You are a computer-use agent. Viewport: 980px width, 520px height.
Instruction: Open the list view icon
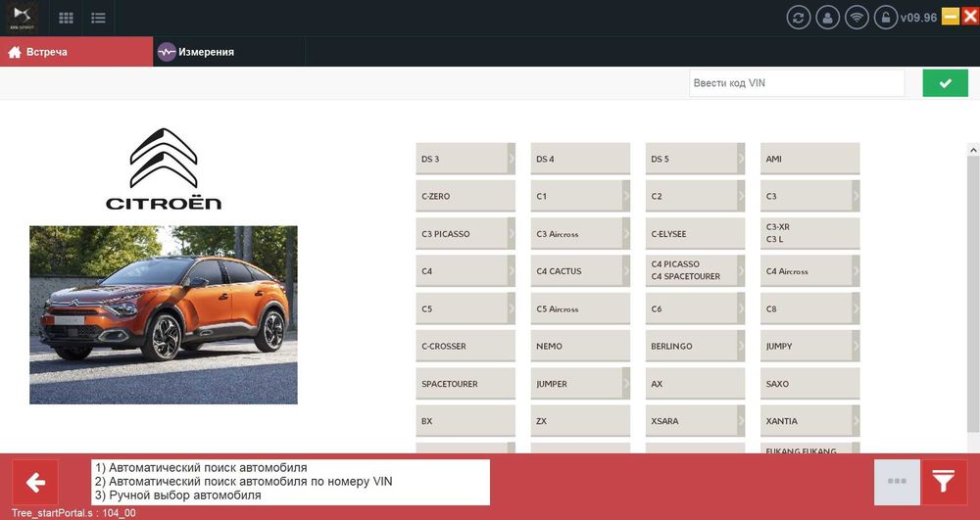pyautogui.click(x=98, y=18)
